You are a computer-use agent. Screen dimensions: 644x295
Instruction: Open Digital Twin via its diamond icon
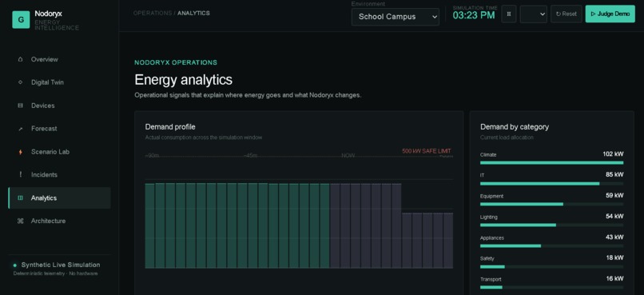pos(21,82)
